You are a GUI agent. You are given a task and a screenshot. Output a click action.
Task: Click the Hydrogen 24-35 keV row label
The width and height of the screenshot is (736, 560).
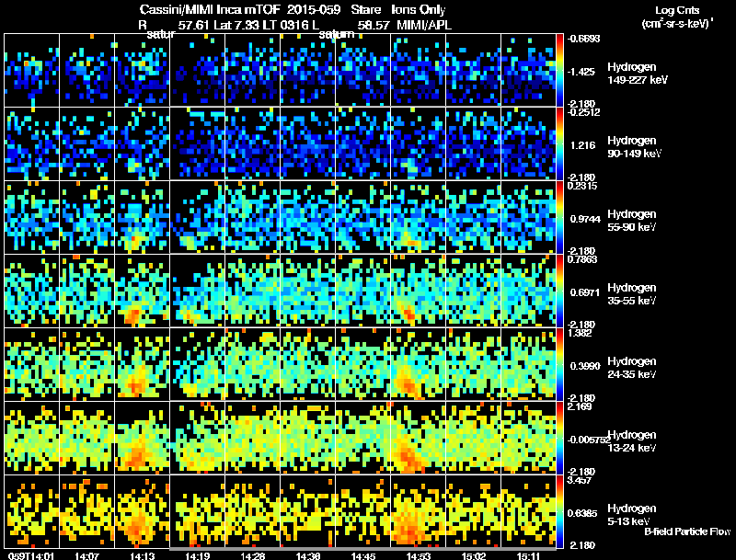632,368
